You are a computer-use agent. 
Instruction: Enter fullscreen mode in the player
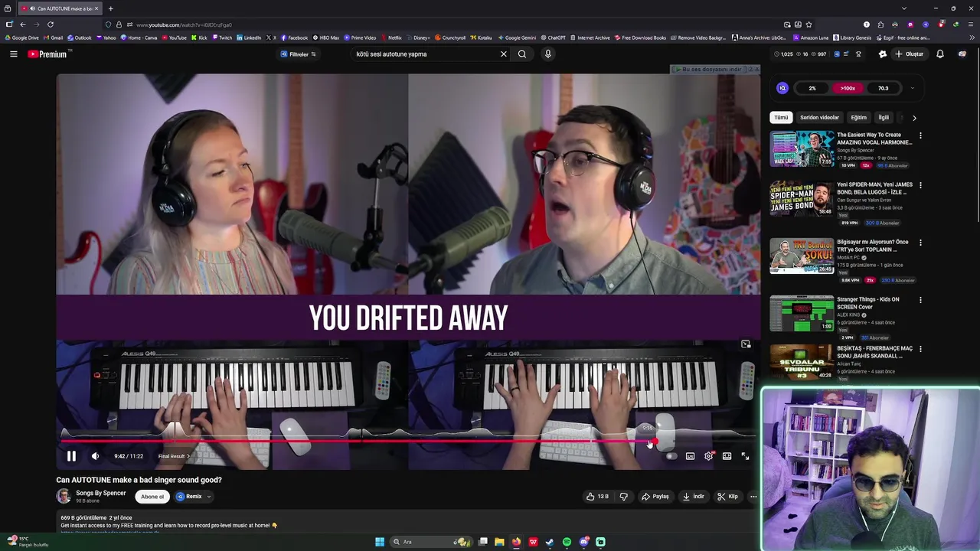click(x=745, y=456)
